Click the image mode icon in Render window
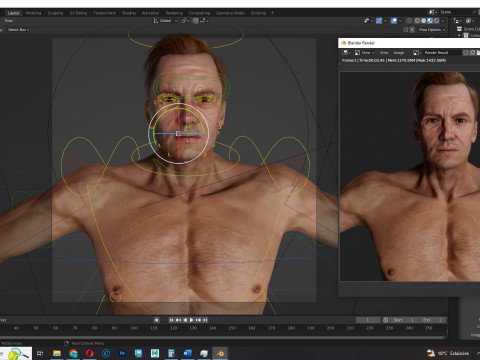This screenshot has height=360, width=480. tap(357, 53)
